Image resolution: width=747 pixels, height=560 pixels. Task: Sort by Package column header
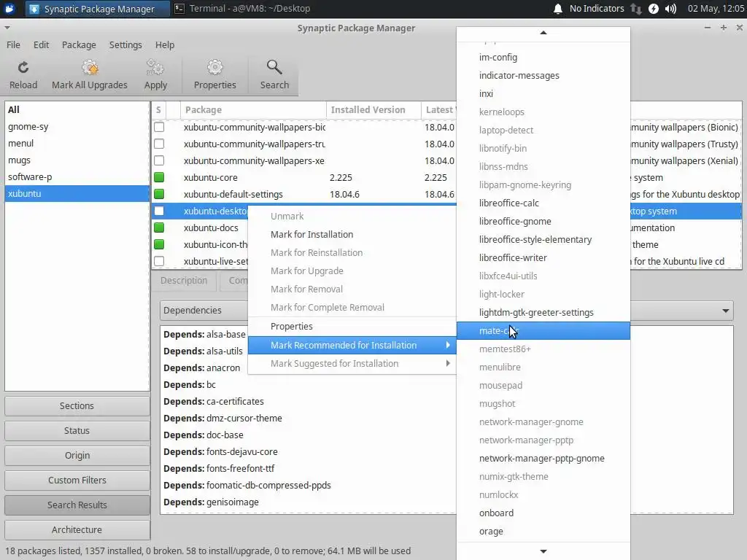pos(253,110)
